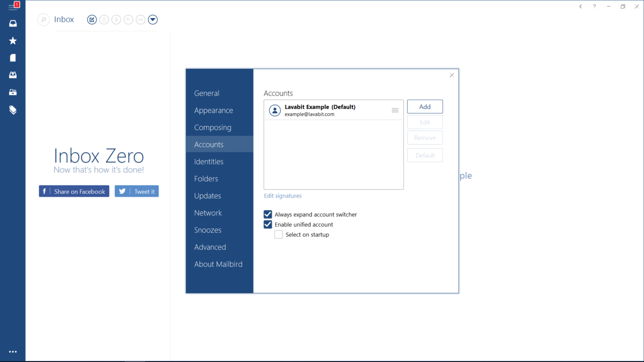Open the Inbox folder in sidebar
Image resolution: width=644 pixels, height=362 pixels.
point(13,24)
